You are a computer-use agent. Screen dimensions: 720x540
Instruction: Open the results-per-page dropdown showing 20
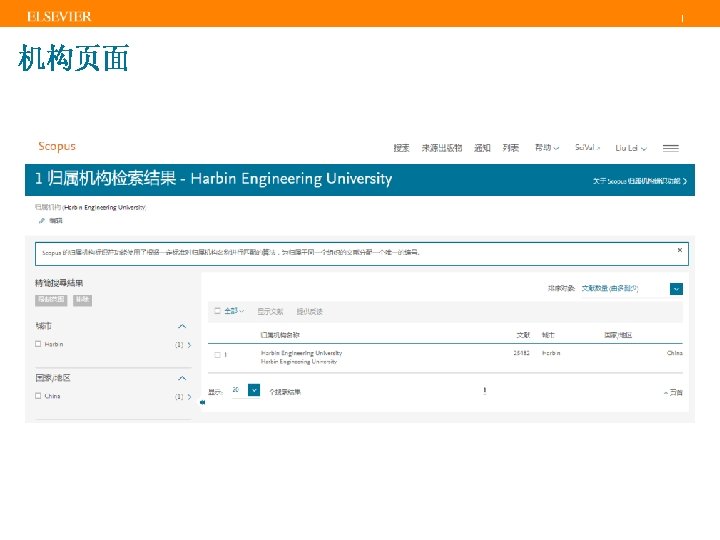tap(254, 390)
